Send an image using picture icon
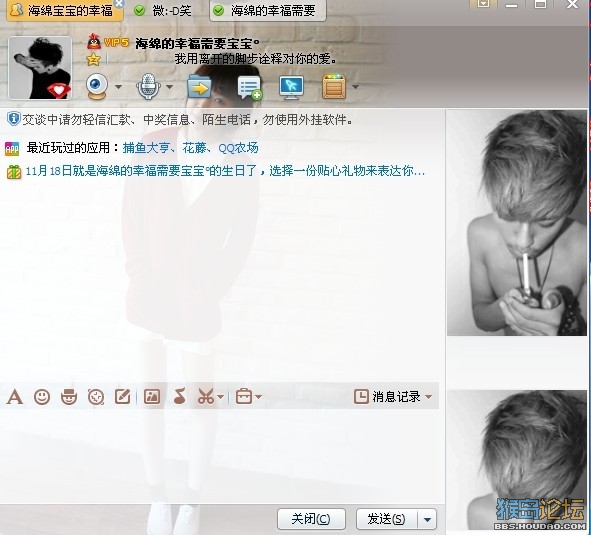This screenshot has width=591, height=535. pos(152,397)
